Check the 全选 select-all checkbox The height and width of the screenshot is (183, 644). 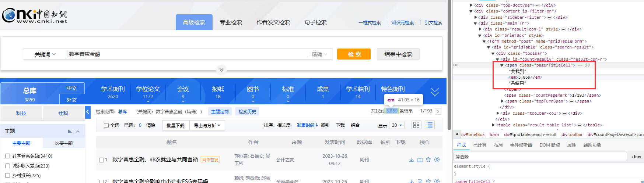106,126
